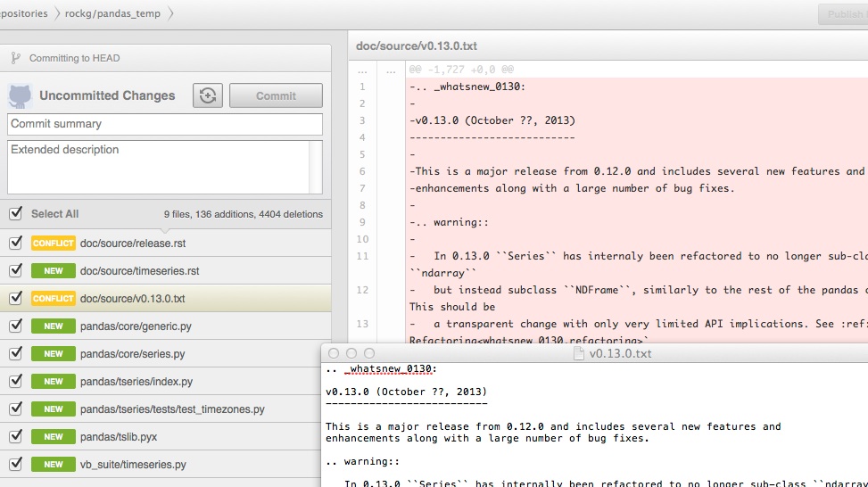The image size is (868, 487).
Task: Click NEW badge for doc/source/timeseries.rst
Action: pos(54,270)
